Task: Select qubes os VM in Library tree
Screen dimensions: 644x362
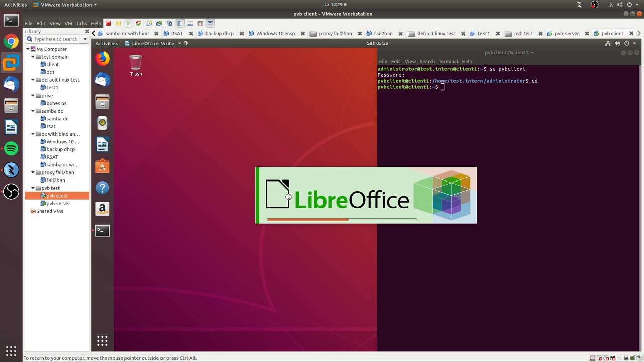Action: (56, 103)
